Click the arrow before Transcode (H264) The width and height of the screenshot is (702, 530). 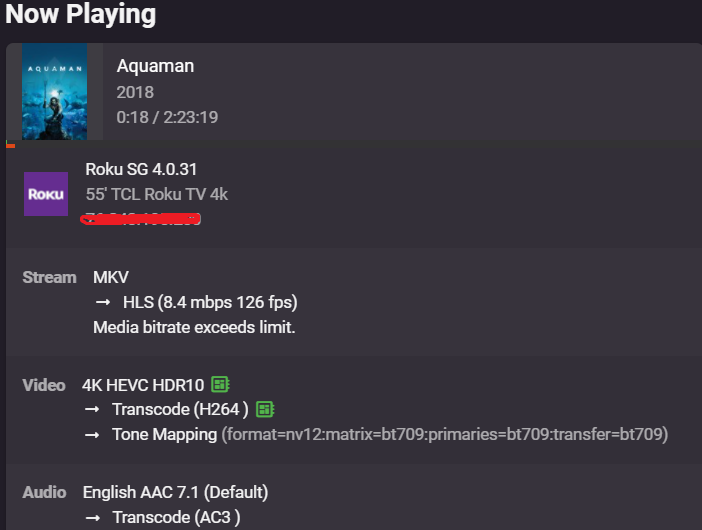coord(92,409)
